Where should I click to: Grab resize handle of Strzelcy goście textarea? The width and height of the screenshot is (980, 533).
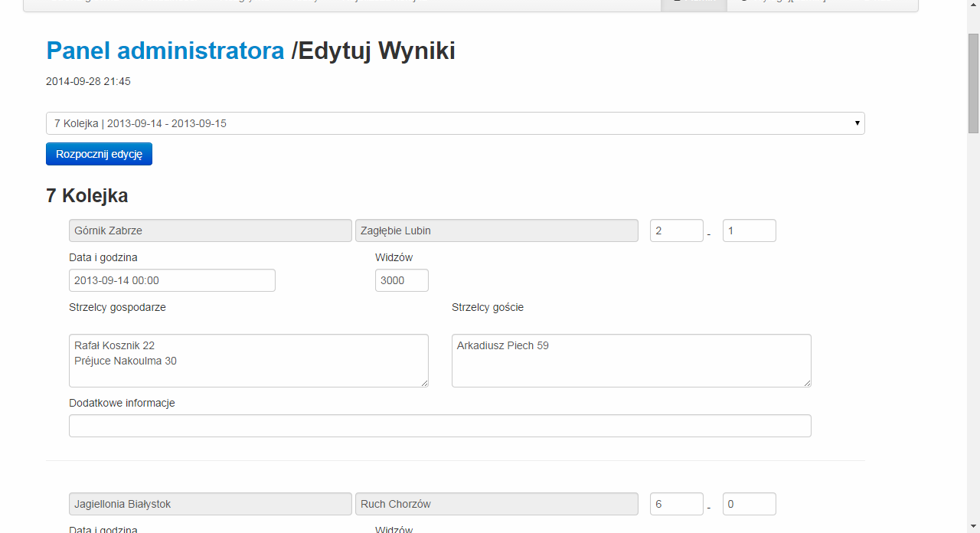coord(807,383)
